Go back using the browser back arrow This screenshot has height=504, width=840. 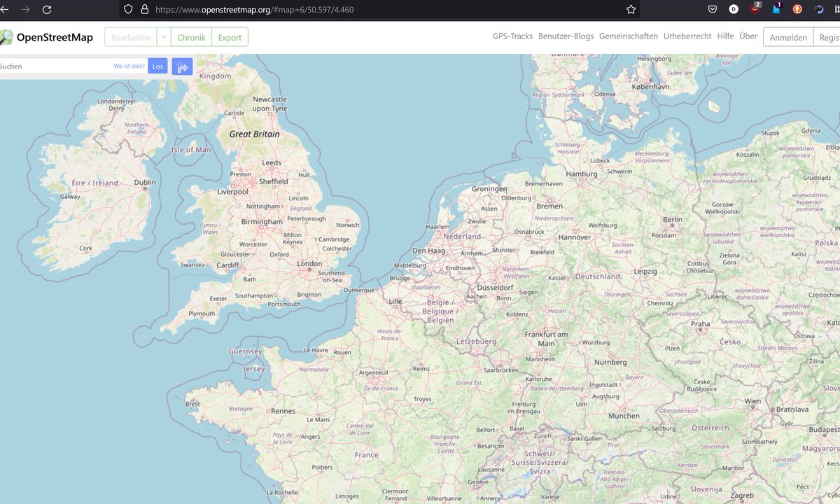[4, 10]
